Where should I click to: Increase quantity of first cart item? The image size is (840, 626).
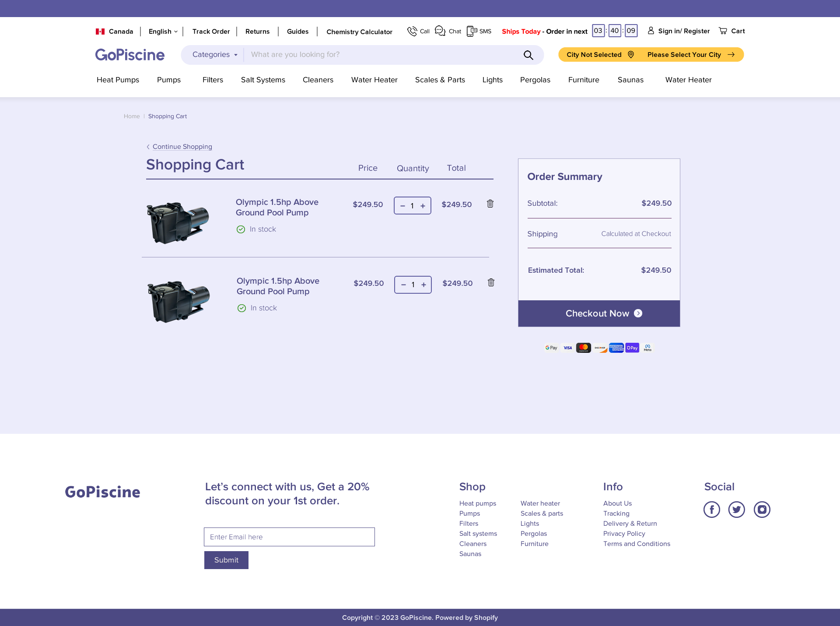423,206
